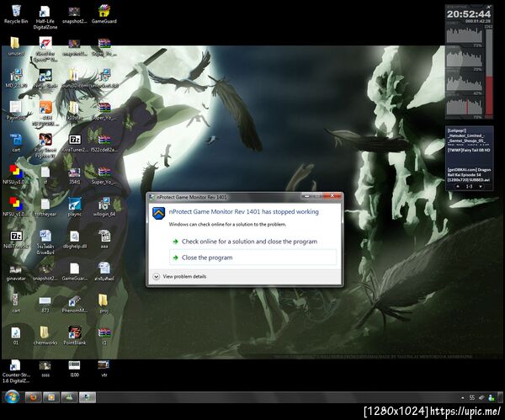This screenshot has width=505, height=420.
Task: Select the tftheyear file icon
Action: click(45, 207)
